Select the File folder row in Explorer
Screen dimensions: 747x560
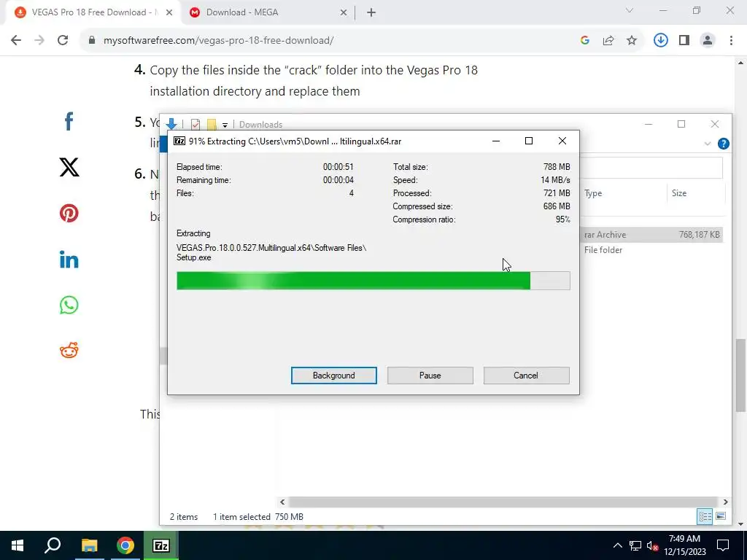651,250
